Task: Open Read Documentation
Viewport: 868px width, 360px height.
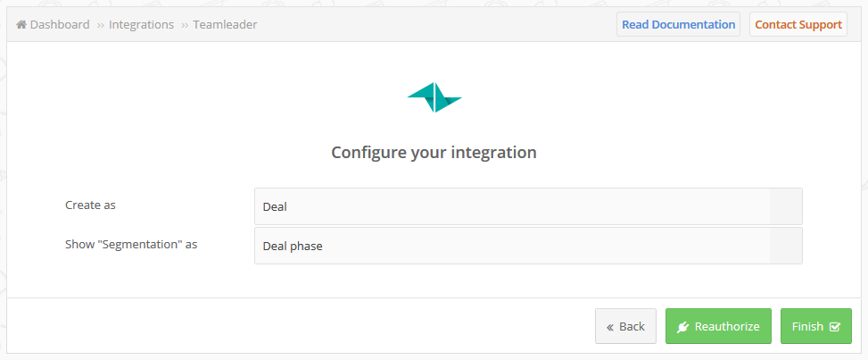Action: [678, 24]
